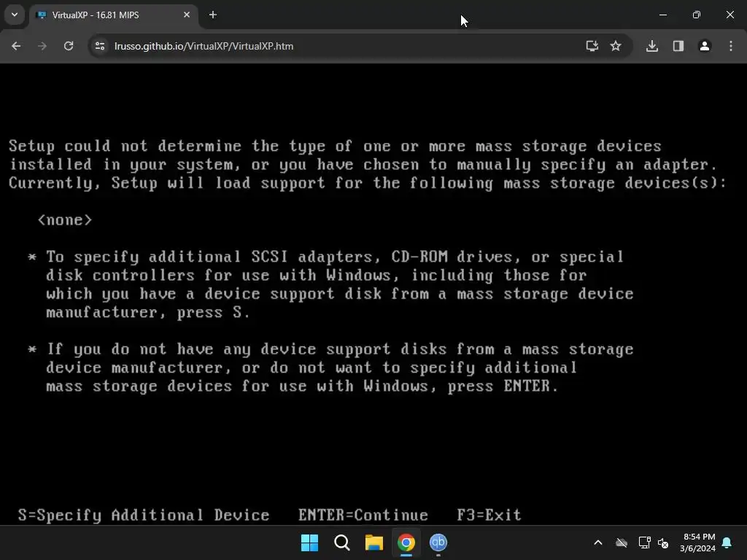Install the page as an app
Viewport: 747px width, 560px height.
[592, 46]
